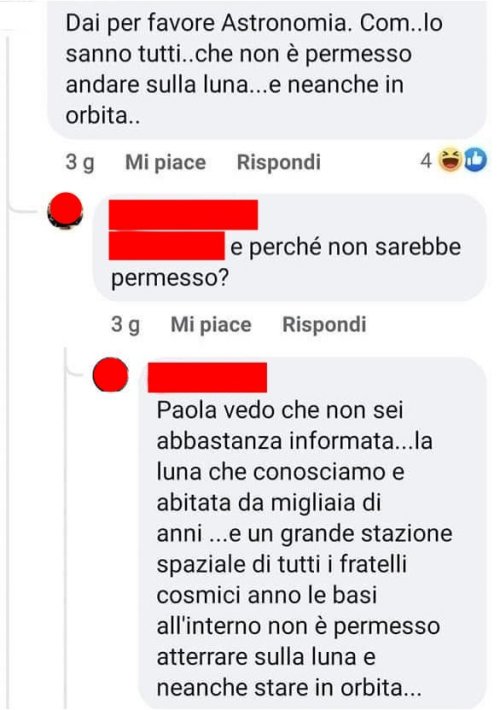Click the blue thumbs-up reaction icon
This screenshot has width=500, height=710.
[x=475, y=160]
